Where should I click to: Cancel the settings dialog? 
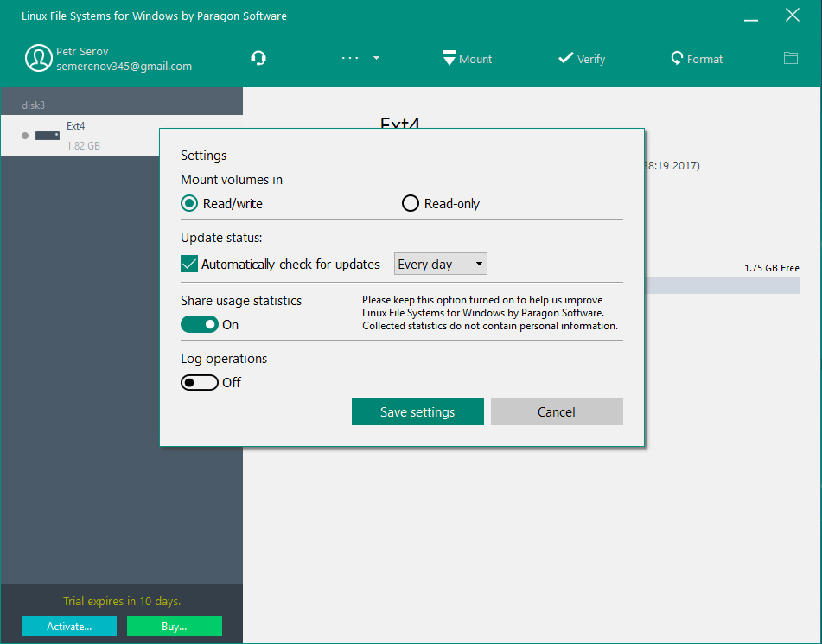click(x=557, y=411)
